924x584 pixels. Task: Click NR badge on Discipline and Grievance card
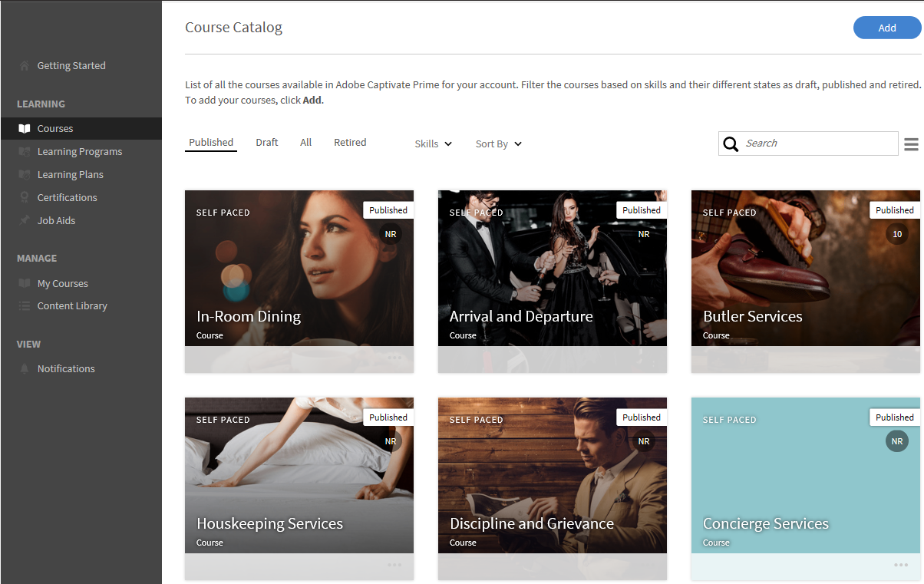644,441
